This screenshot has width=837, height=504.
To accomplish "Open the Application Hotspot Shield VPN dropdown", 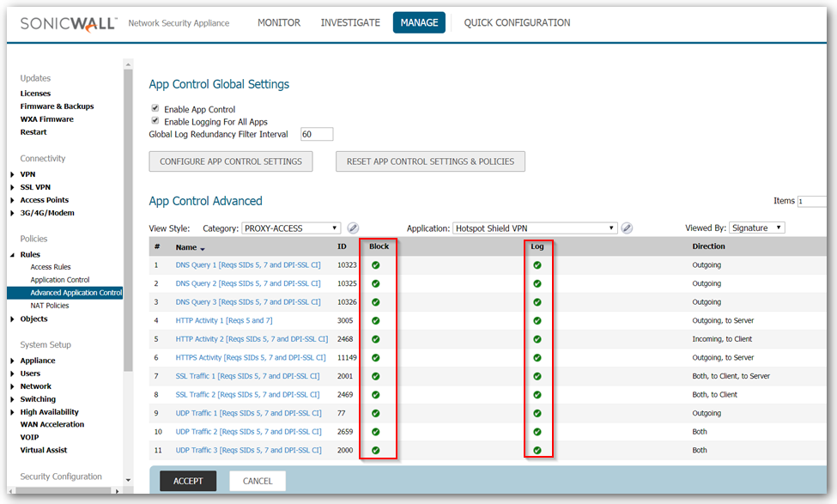I will click(535, 228).
